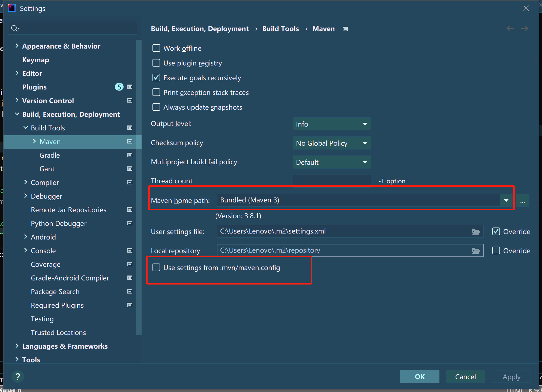Select Gradle in the settings tree

[x=50, y=155]
